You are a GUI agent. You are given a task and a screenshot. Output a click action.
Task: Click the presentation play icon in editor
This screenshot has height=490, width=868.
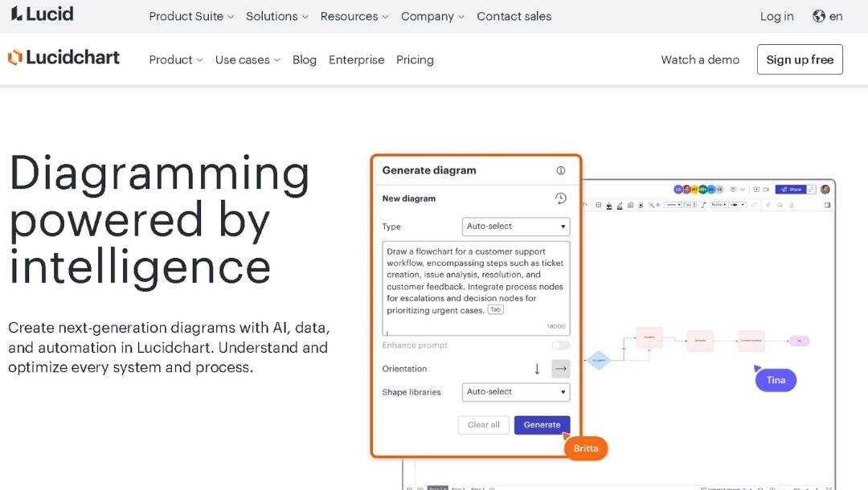coord(757,189)
